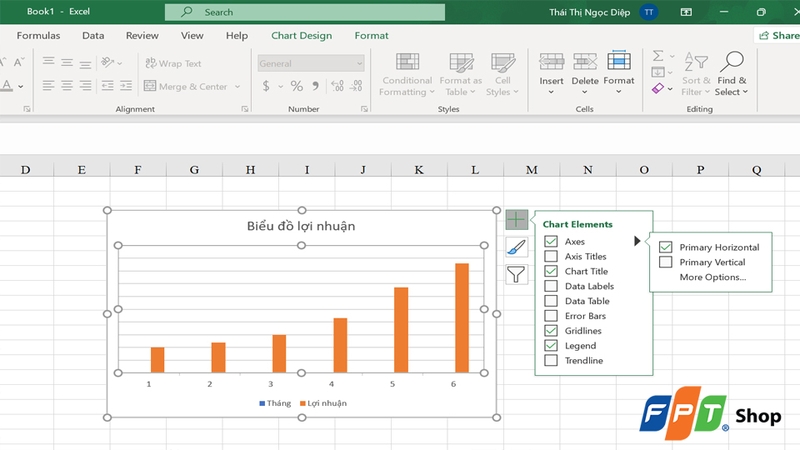Click the Insert cells icon
The width and height of the screenshot is (800, 450).
pyautogui.click(x=552, y=62)
